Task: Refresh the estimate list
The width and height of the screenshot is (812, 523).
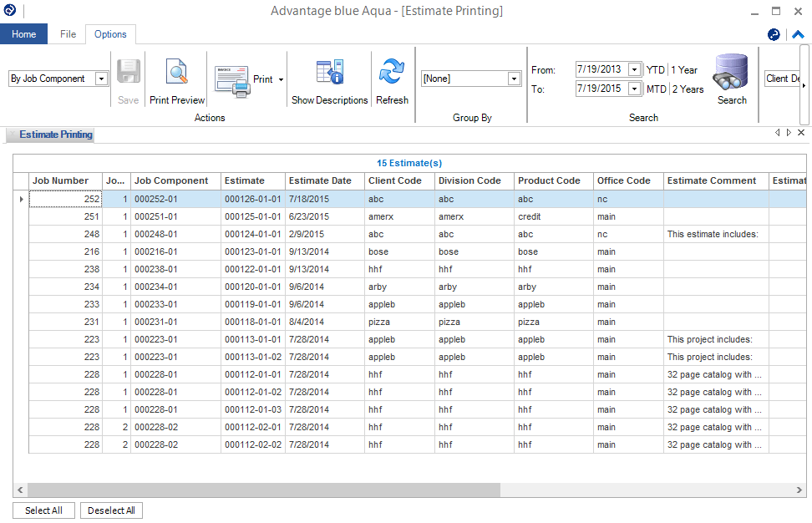Action: 392,80
